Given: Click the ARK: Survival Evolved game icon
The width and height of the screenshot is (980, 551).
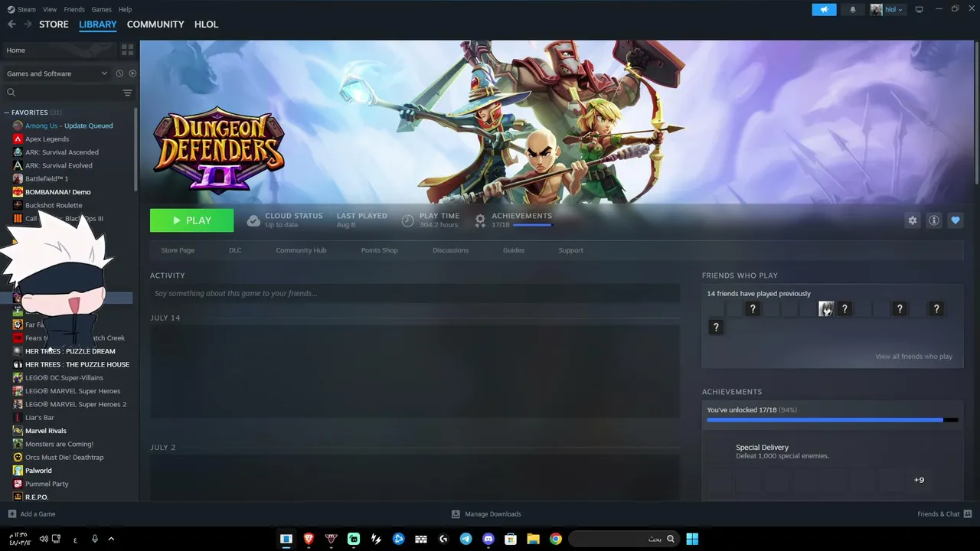Looking at the screenshot, I should pyautogui.click(x=18, y=165).
